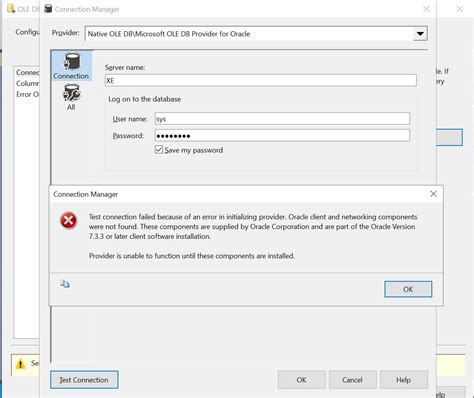Cancel the Connection Manager dialog
474x398 pixels.
(x=352, y=380)
